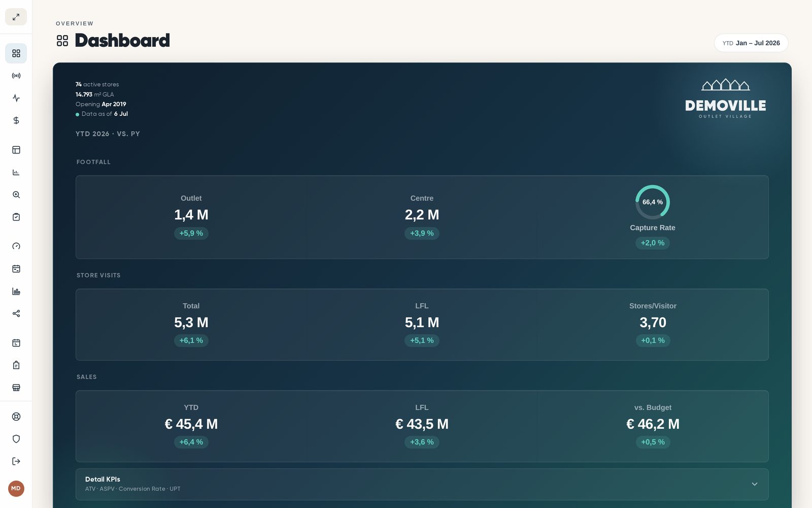Click the +2,0 % Capture Rate badge

pyautogui.click(x=652, y=243)
